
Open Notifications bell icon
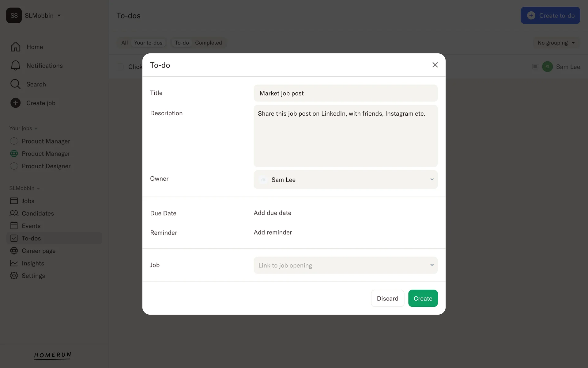pyautogui.click(x=15, y=66)
